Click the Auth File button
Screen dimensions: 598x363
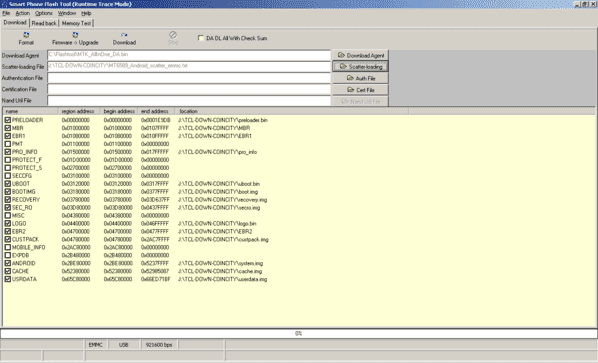(x=361, y=78)
